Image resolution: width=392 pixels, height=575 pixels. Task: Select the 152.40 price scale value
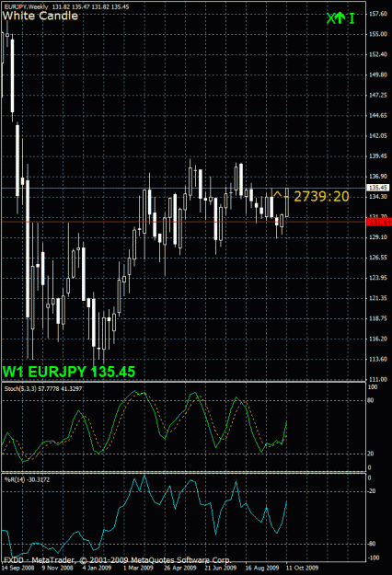click(378, 54)
